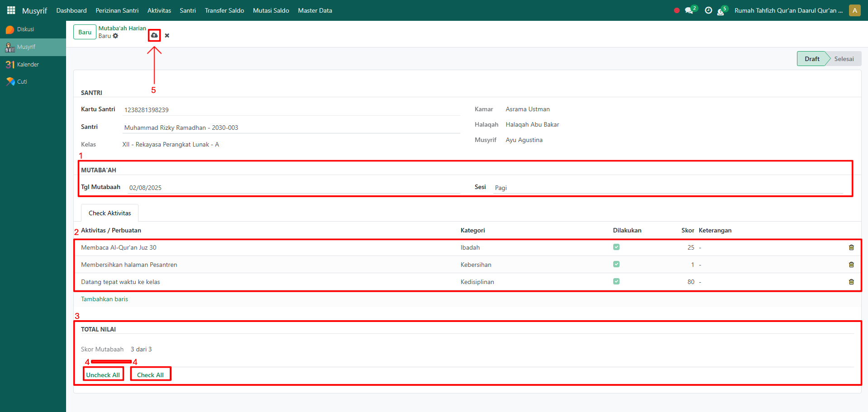Open the Santri selection field
Screen dimensions: 868x412
click(291, 128)
